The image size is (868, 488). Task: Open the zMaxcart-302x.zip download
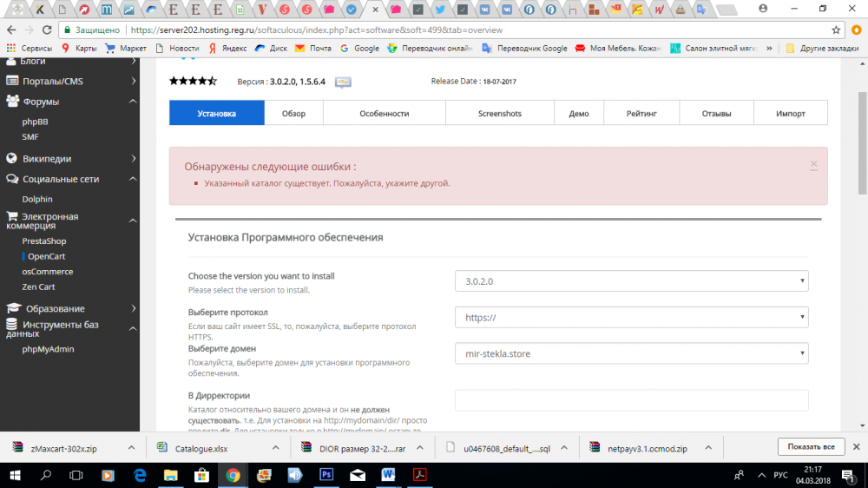point(63,449)
